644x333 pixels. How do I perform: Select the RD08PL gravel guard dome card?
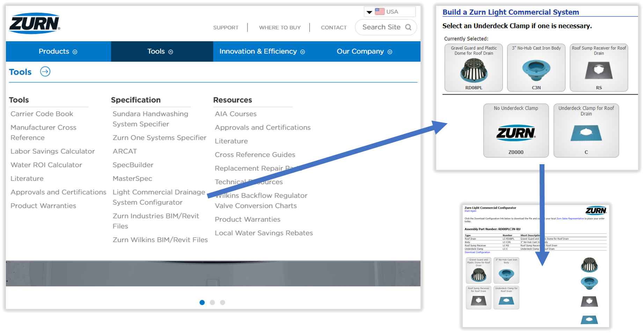point(474,67)
